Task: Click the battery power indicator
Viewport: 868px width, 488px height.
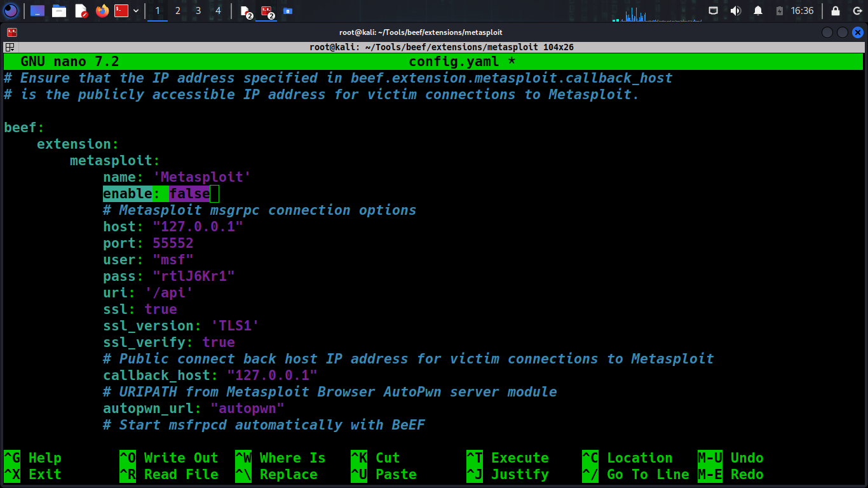Action: click(779, 11)
